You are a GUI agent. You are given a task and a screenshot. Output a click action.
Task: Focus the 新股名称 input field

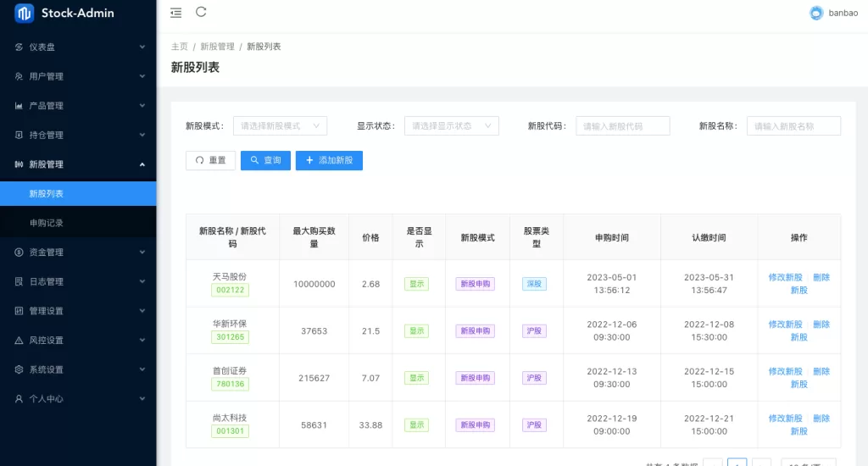coord(793,126)
